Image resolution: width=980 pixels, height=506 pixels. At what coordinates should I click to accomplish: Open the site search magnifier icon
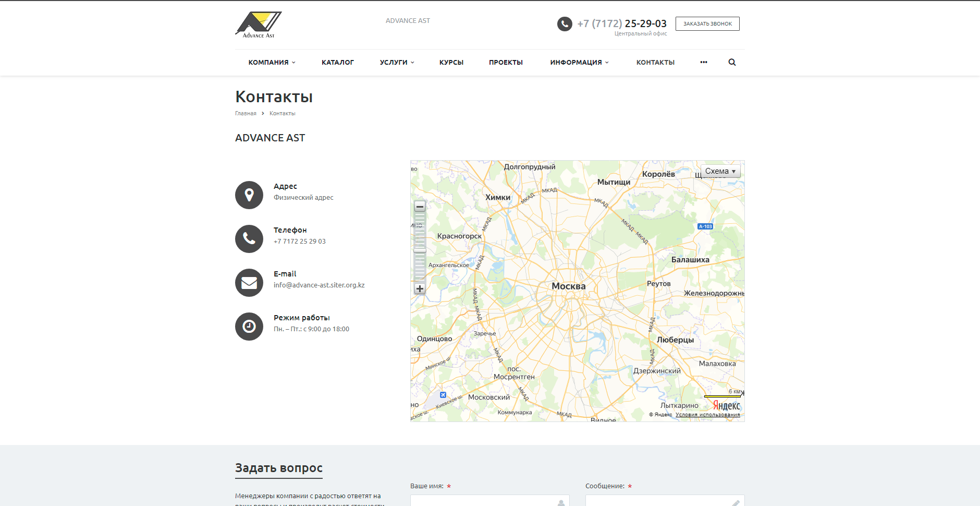coord(732,62)
